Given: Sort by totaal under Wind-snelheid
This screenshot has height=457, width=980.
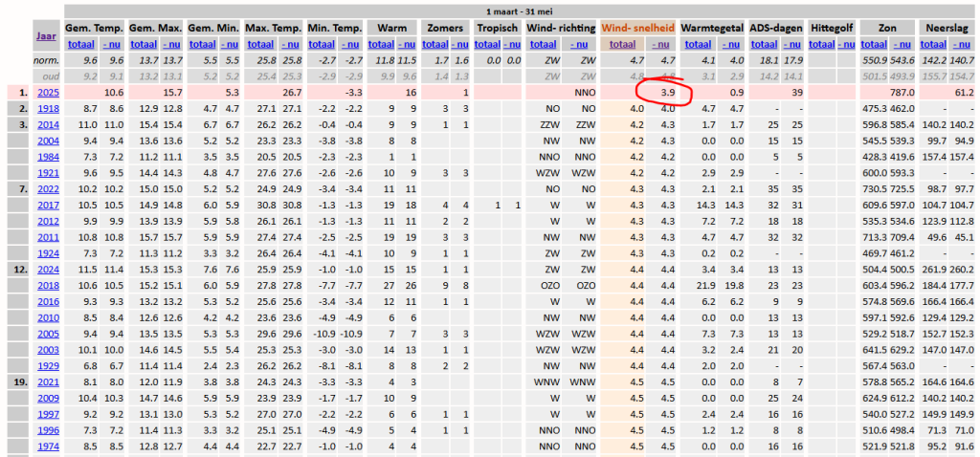Looking at the screenshot, I should pos(622,44).
